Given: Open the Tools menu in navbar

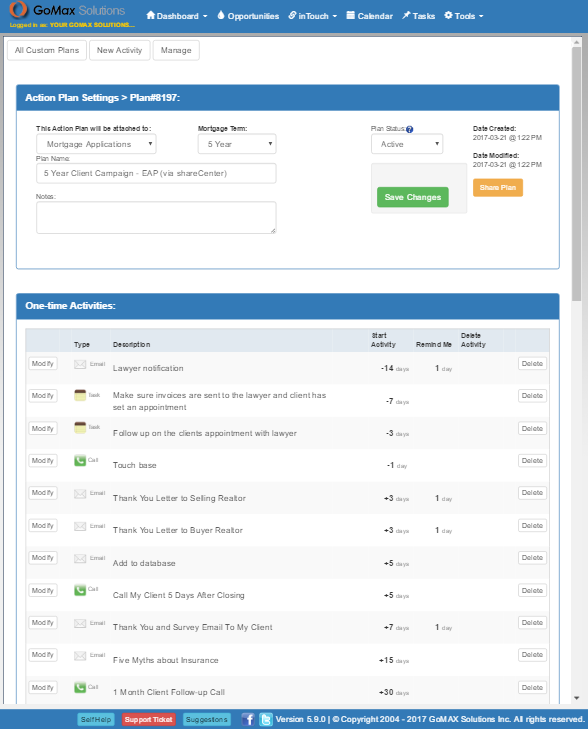Looking at the screenshot, I should click(x=464, y=16).
